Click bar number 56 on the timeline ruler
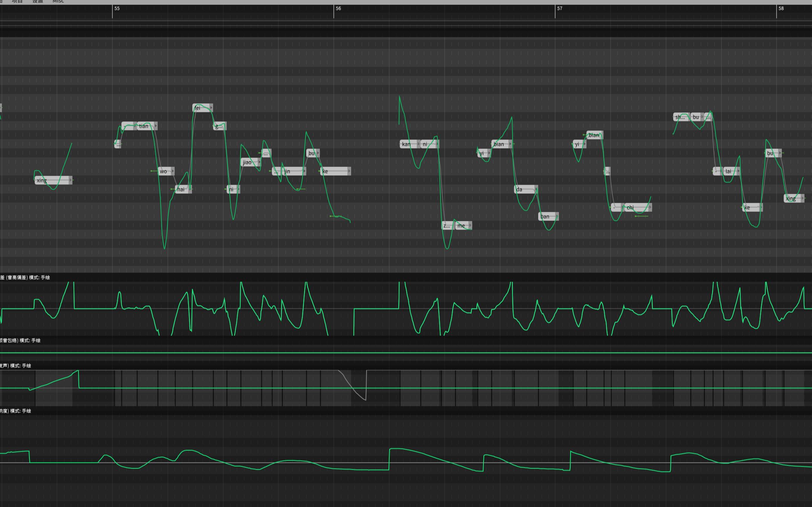Image resolution: width=812 pixels, height=507 pixels. click(x=338, y=8)
